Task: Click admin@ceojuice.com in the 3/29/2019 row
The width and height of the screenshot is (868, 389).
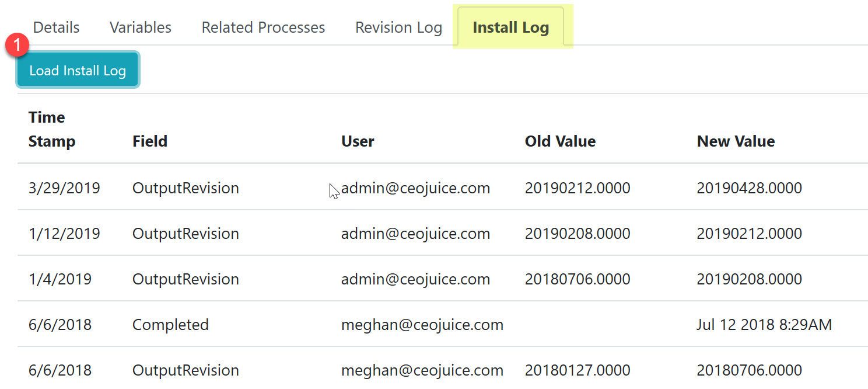Action: click(415, 188)
